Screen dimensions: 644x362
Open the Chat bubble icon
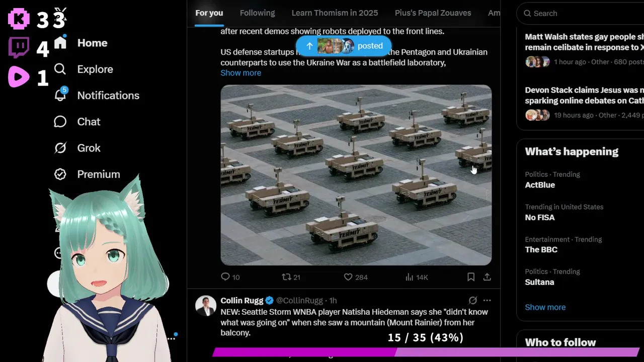coord(60,122)
